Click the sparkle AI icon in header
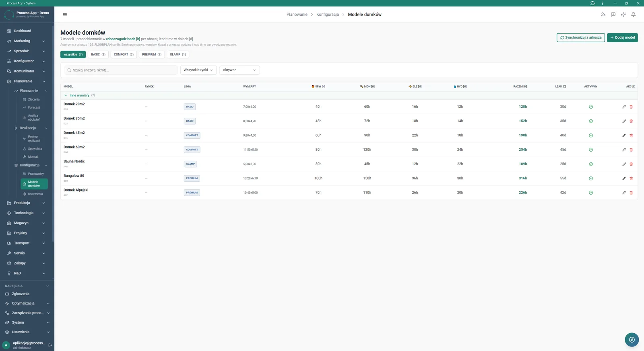Screen dimensions: 644x351 pyautogui.click(x=623, y=14)
